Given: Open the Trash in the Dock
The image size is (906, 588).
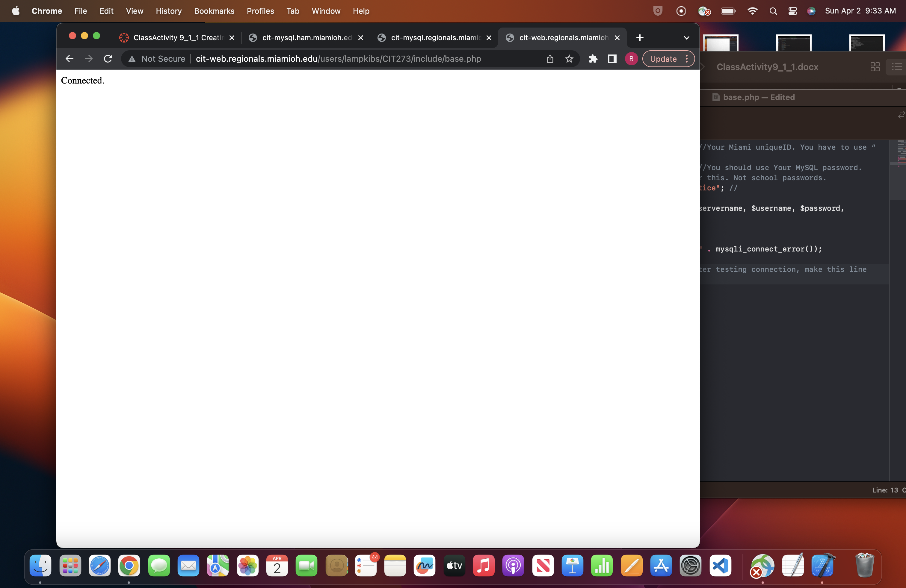Looking at the screenshot, I should pyautogui.click(x=864, y=566).
